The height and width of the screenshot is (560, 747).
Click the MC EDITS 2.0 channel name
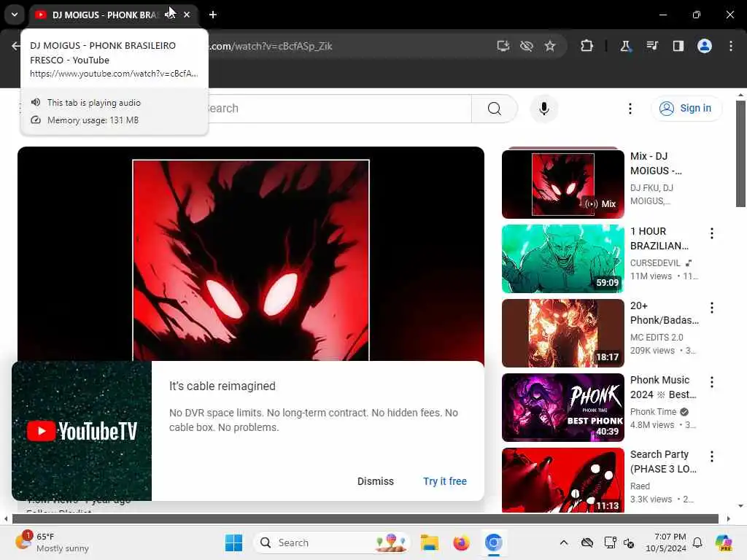tap(657, 337)
